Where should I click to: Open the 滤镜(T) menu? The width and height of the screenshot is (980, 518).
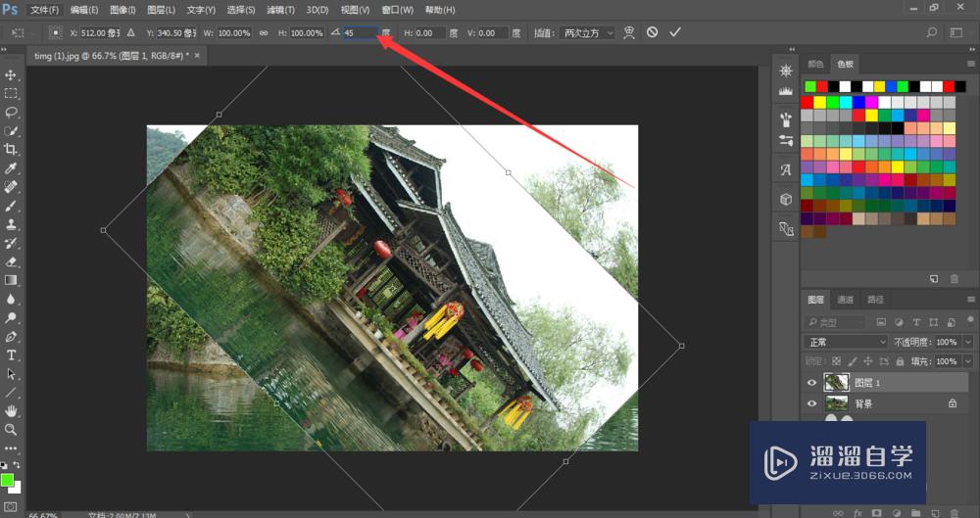[280, 10]
